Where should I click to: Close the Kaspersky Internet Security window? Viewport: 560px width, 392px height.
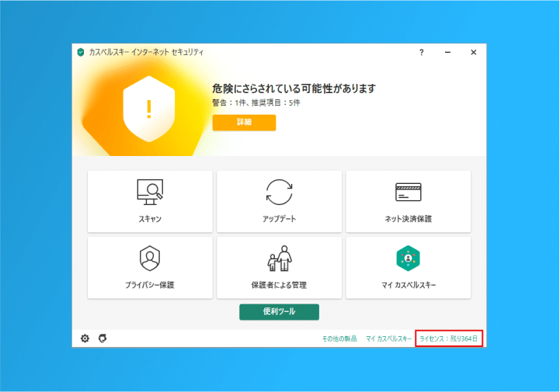coord(473,52)
